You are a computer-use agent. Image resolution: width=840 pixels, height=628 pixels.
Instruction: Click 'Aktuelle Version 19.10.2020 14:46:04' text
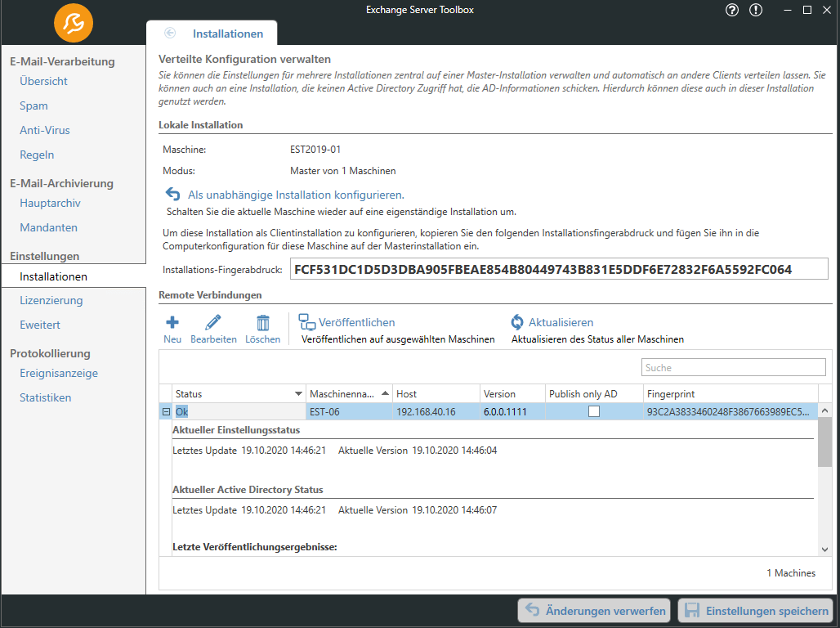click(418, 451)
